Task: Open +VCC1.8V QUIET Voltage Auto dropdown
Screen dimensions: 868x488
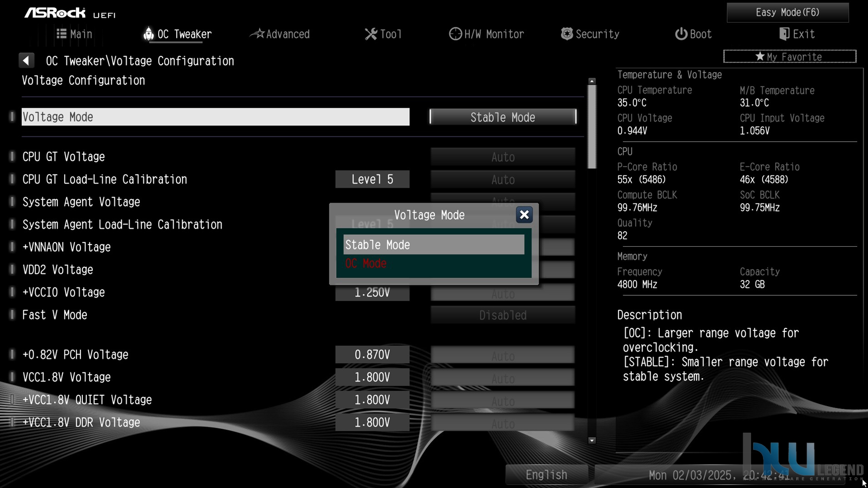Action: [x=503, y=400]
